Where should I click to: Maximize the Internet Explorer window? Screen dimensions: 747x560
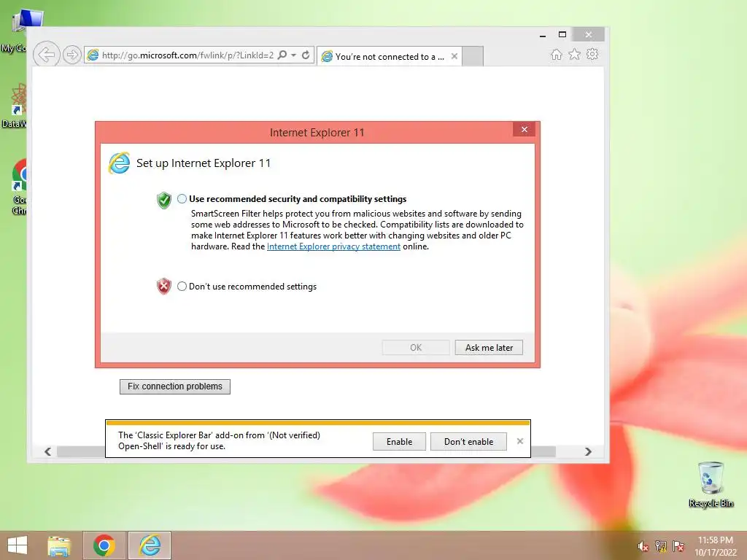(562, 34)
